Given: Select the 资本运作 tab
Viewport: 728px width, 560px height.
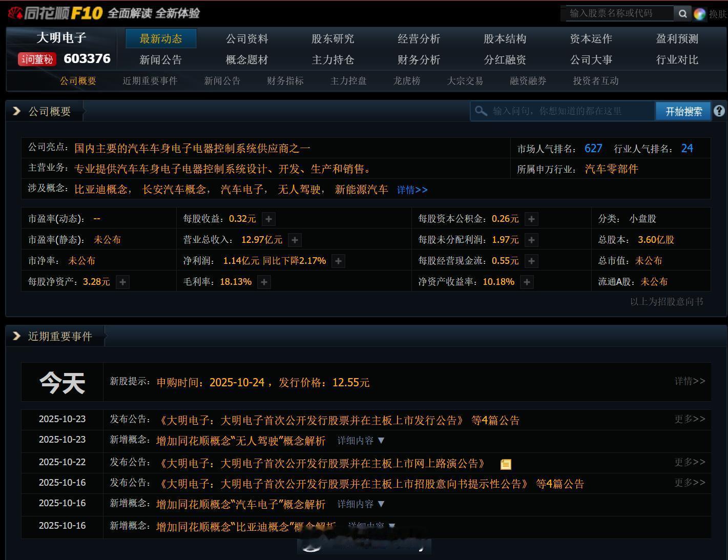Looking at the screenshot, I should click(591, 38).
